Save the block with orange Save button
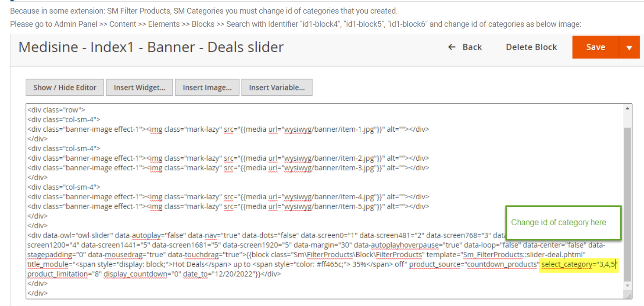 click(595, 47)
